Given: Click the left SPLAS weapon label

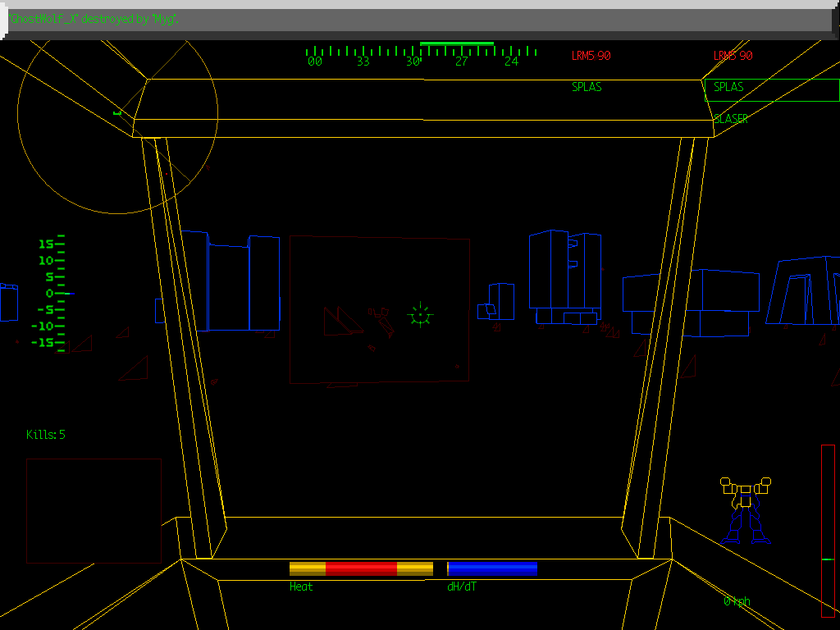Looking at the screenshot, I should coord(587,87).
